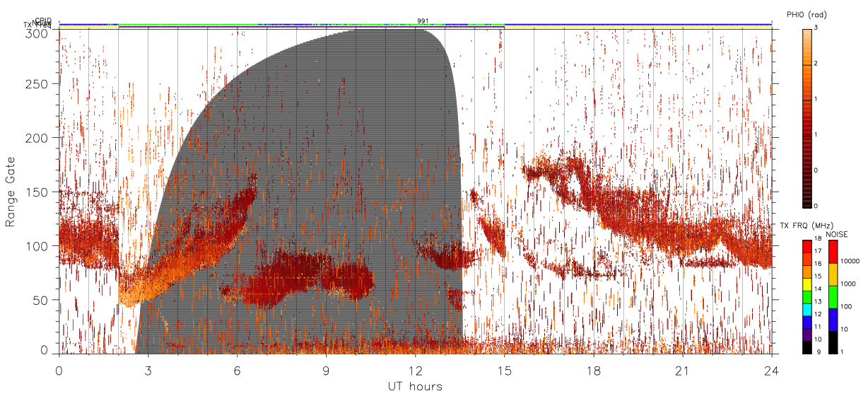Click the green NOISE swatch between 100 and 1000
The image size is (868, 401).
point(833,297)
